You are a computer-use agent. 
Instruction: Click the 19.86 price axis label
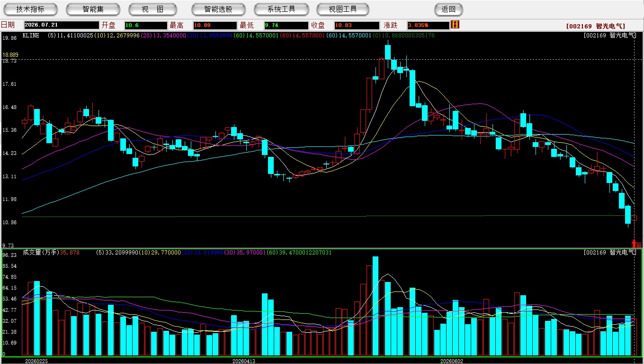point(9,38)
